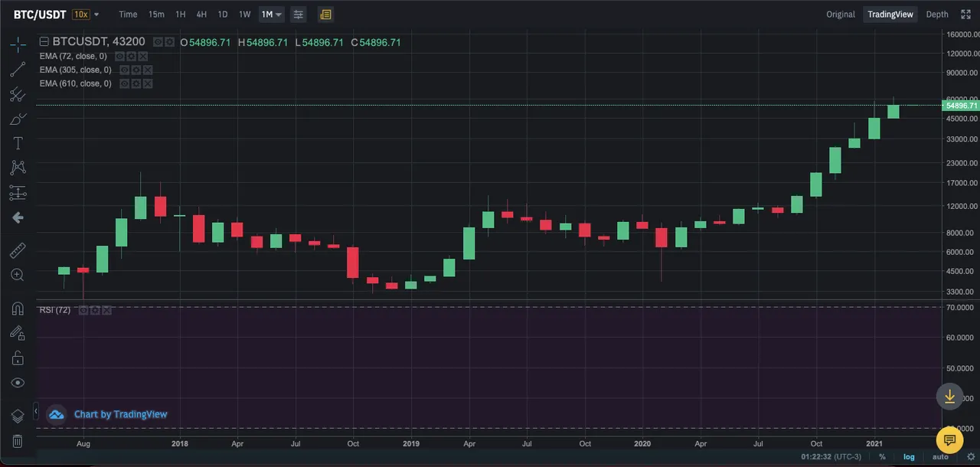
Task: Click the BTC/USDT pair title
Action: 41,15
